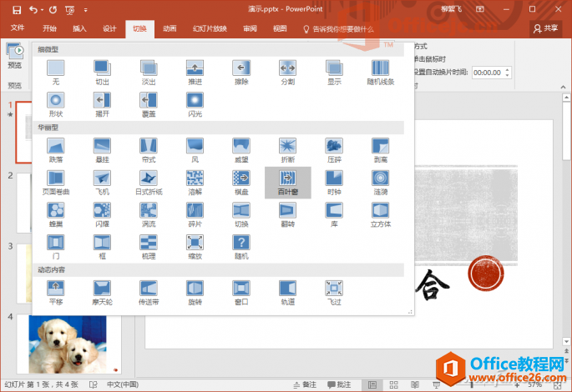
Task: Apply the 分割 split transition
Action: [288, 73]
